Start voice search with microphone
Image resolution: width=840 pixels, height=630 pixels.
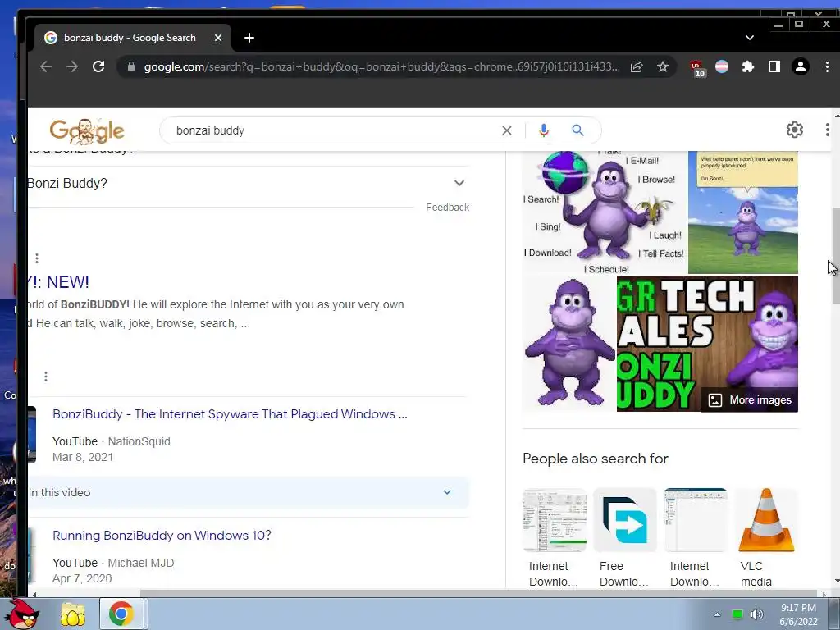coord(544,130)
